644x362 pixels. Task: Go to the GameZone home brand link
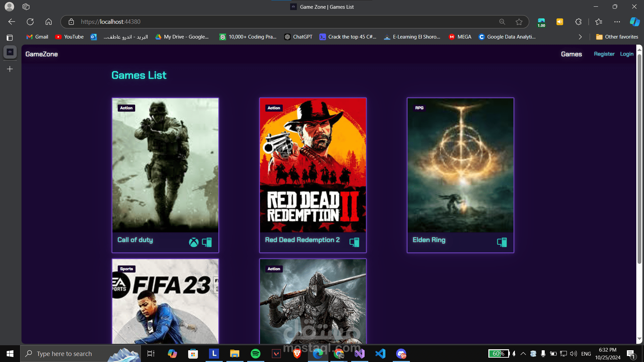click(x=42, y=54)
